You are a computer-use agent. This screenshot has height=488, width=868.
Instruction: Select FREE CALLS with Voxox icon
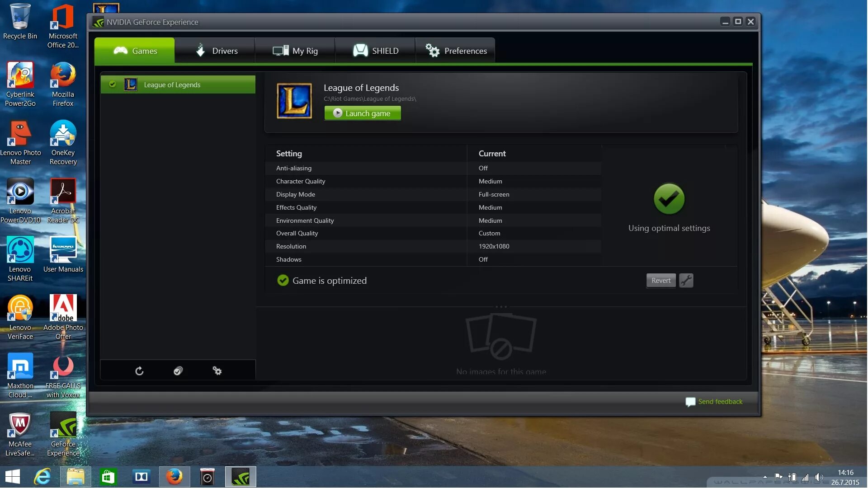click(x=63, y=376)
